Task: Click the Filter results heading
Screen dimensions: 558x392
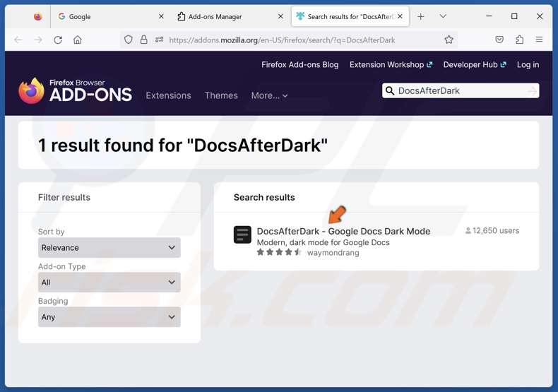Action: coord(64,198)
